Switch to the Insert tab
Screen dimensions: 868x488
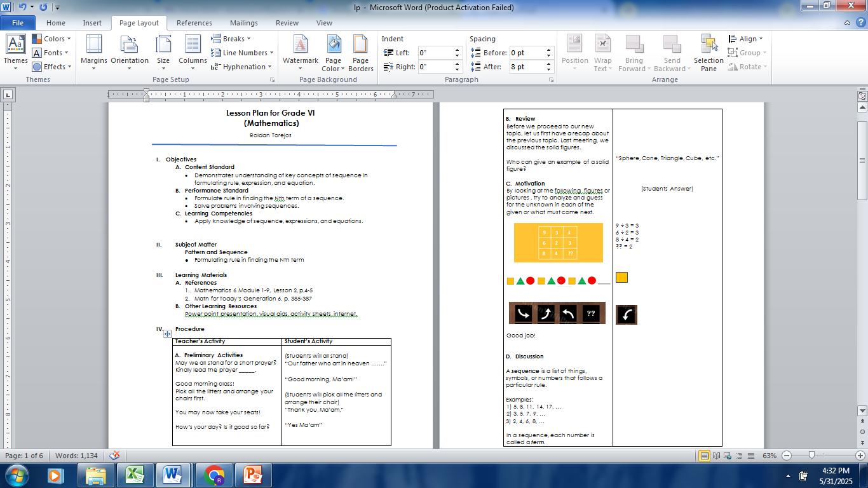(92, 23)
